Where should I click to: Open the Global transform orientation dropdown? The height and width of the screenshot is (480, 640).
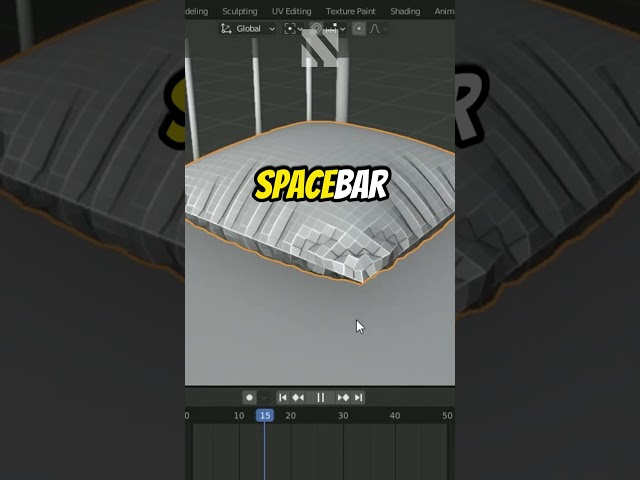point(248,29)
